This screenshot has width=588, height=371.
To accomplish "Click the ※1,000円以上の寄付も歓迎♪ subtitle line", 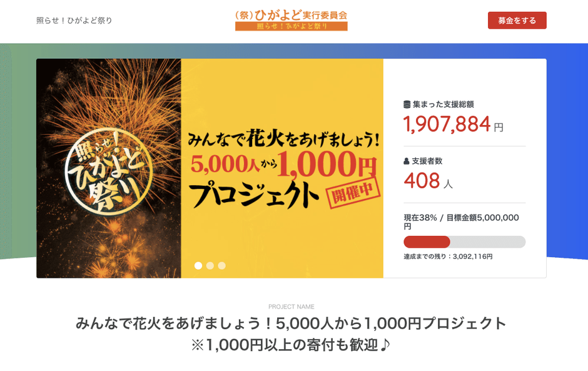I will (291, 345).
